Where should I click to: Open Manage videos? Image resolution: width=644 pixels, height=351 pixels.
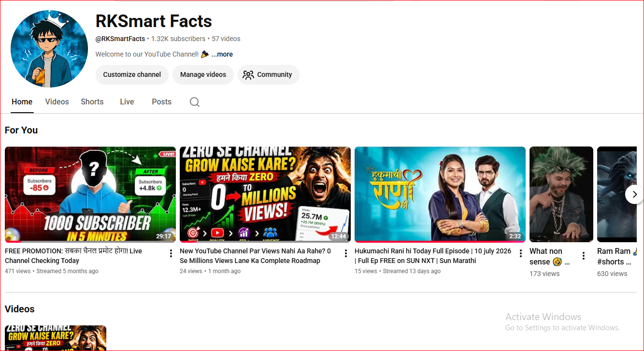click(x=203, y=75)
